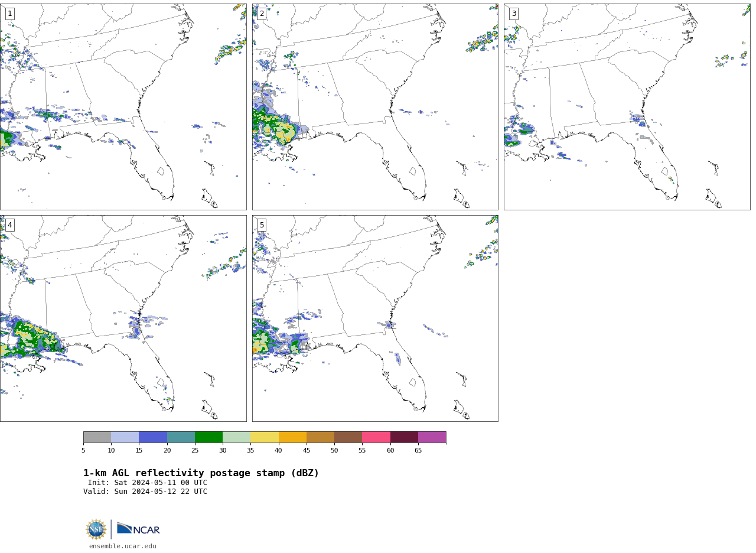Viewport: 756px width, 553px height.
Task: Open ensemble member 2 reflectivity map
Action: [375, 107]
